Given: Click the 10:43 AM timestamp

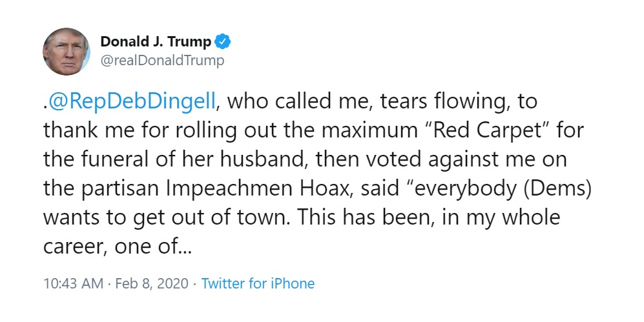Looking at the screenshot, I should (x=73, y=283).
